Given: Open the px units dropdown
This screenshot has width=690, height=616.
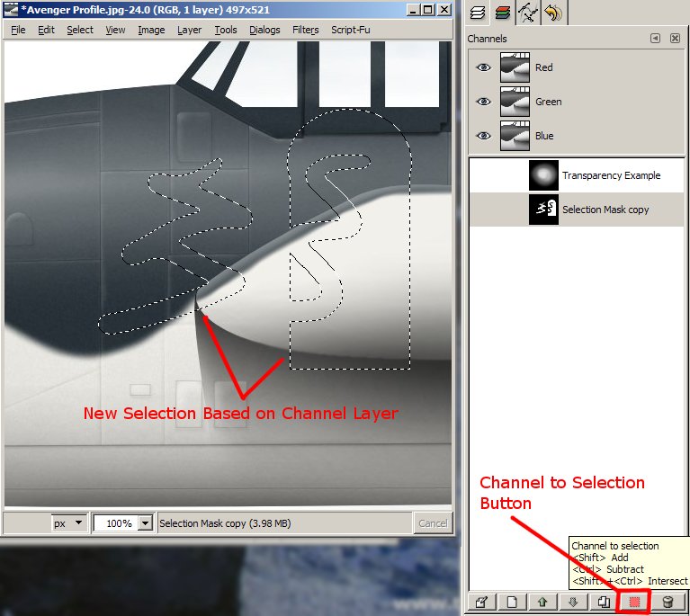Looking at the screenshot, I should click(68, 523).
